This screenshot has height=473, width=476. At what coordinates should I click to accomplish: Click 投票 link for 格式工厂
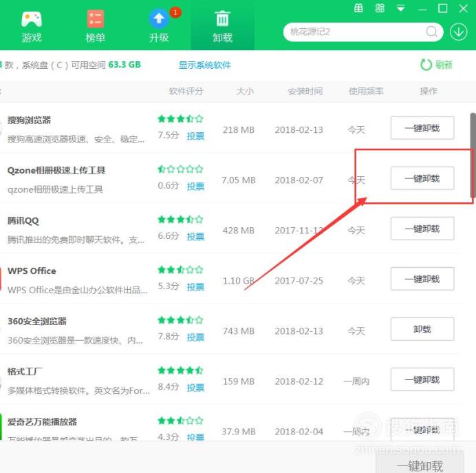[195, 388]
